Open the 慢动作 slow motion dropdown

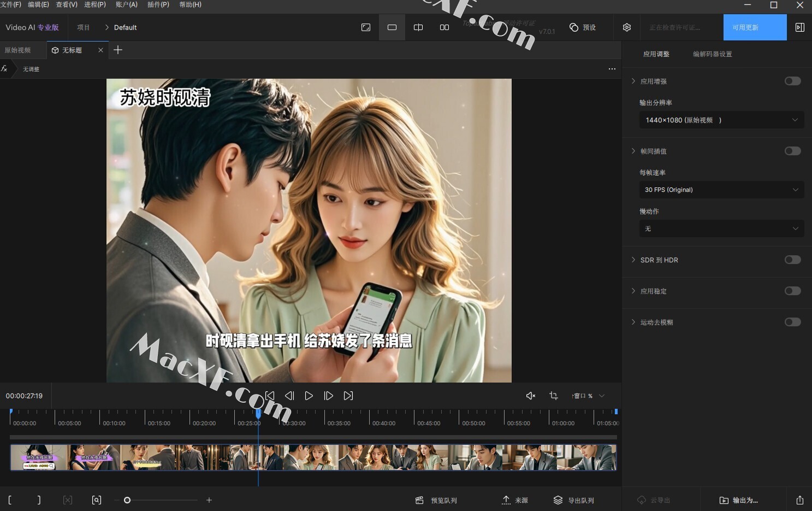[721, 228]
